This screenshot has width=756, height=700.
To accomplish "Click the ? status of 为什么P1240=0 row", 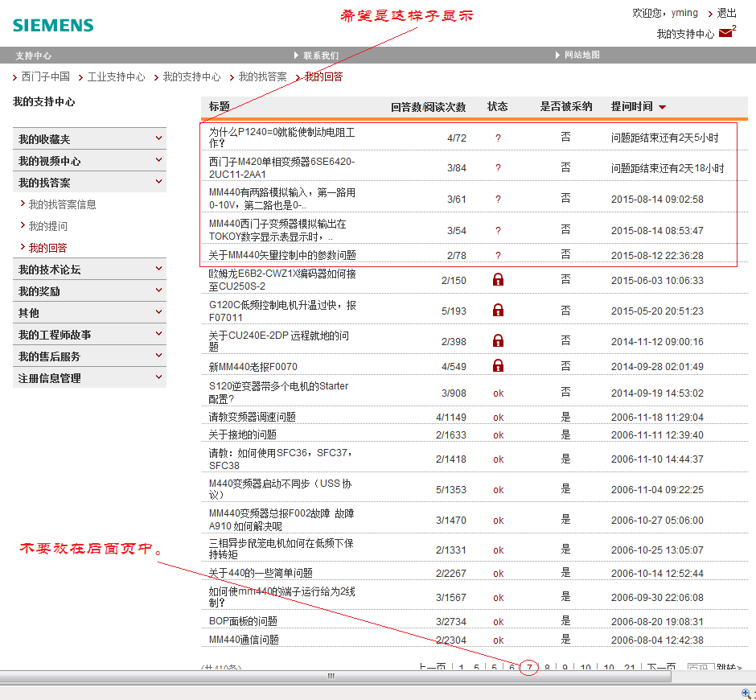I will (x=498, y=138).
